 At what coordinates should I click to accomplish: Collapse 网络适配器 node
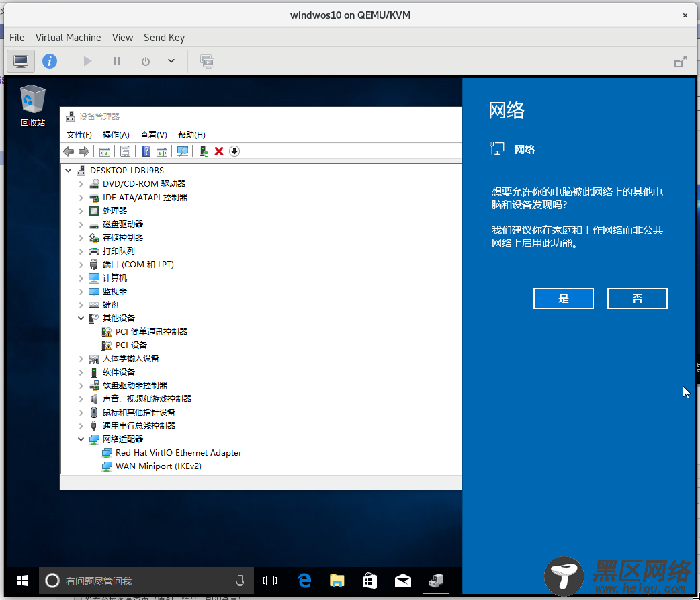[x=81, y=439]
